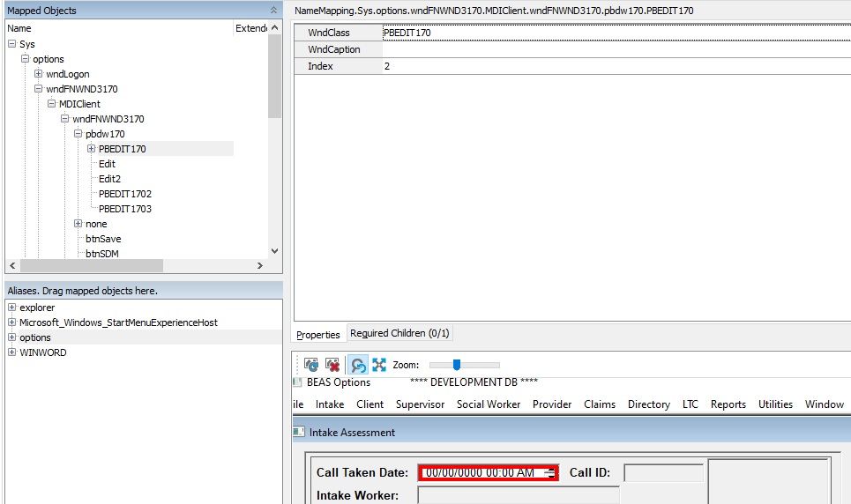Expand the WINWORD alias node
Image resolution: width=851 pixels, height=504 pixels.
pos(12,352)
